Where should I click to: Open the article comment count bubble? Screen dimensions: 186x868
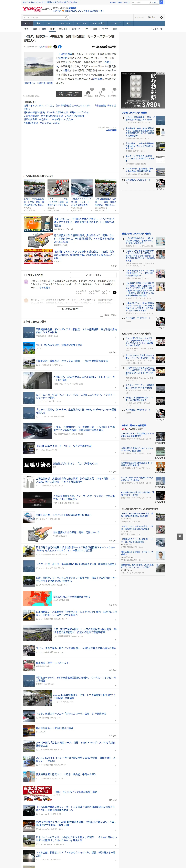[x=42, y=47]
